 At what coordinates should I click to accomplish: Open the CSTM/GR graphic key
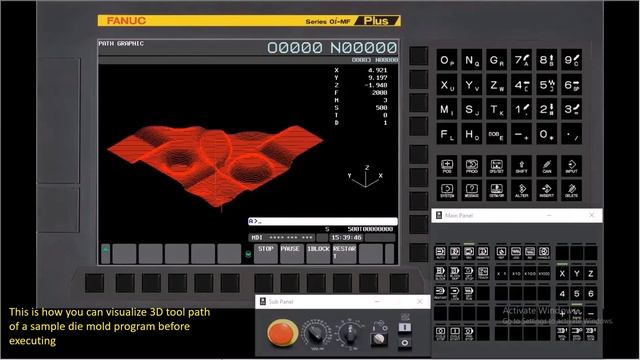[497, 191]
